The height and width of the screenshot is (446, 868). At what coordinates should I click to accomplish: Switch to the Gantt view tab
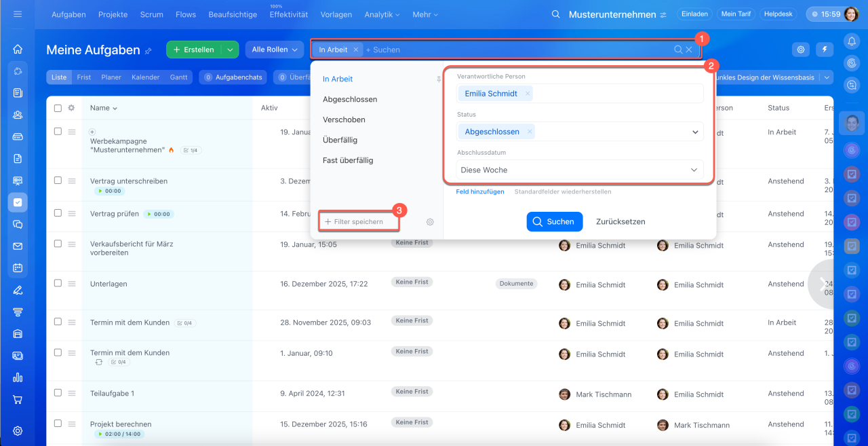tap(178, 77)
